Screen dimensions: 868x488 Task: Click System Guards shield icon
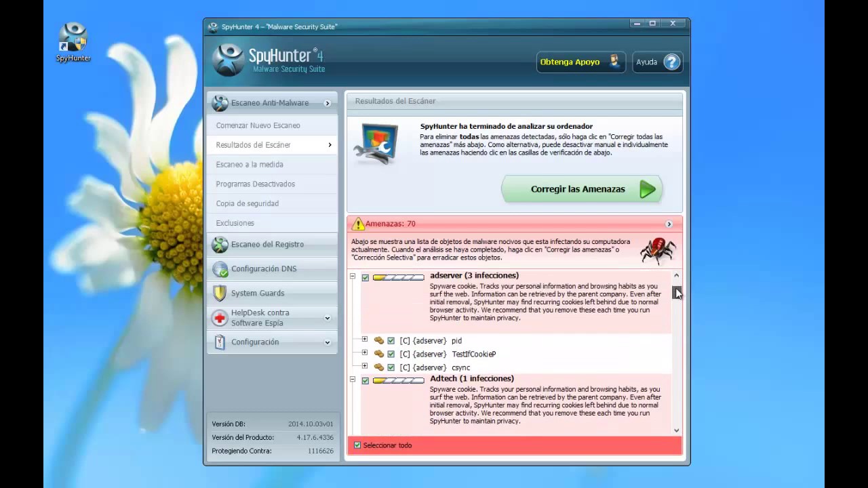220,293
